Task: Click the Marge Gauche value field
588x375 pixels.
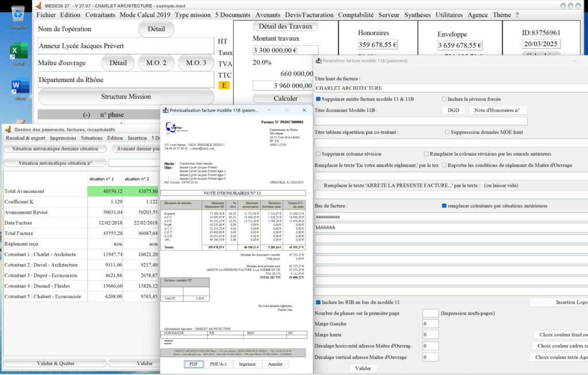Action: [x=431, y=324]
